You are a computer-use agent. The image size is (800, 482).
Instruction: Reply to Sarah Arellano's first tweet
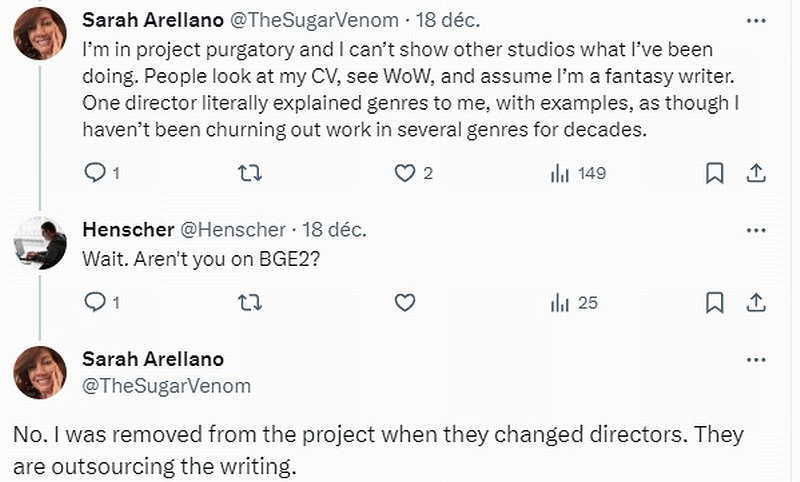[95, 173]
